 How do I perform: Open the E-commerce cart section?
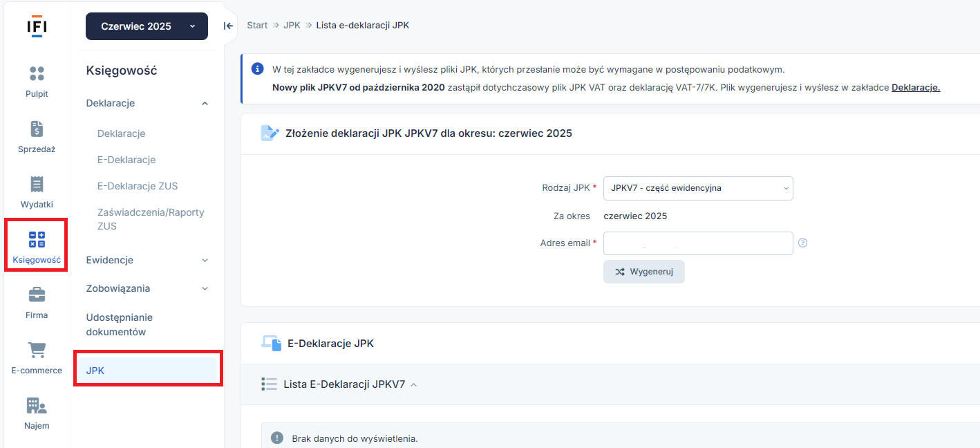point(37,359)
